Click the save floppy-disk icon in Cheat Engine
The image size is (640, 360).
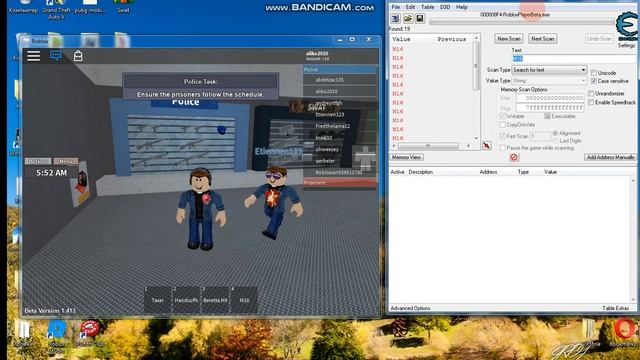coord(420,19)
